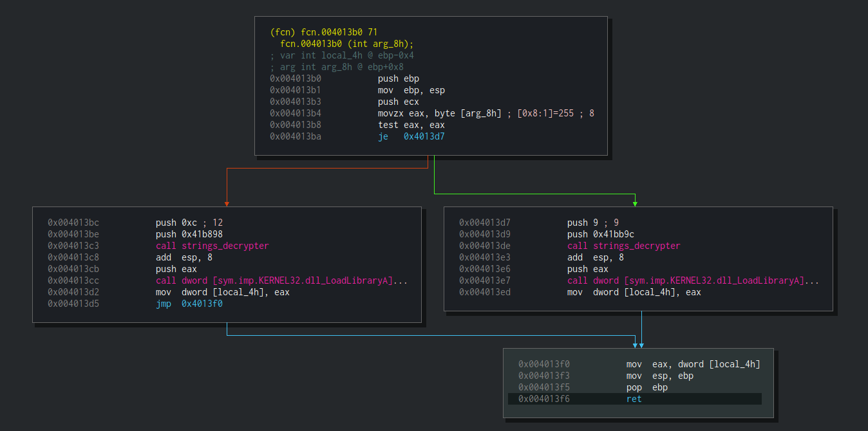868x431 pixels.
Task: Select the mov dword [local_4h], eax at 0x004013d2
Action: point(222,292)
